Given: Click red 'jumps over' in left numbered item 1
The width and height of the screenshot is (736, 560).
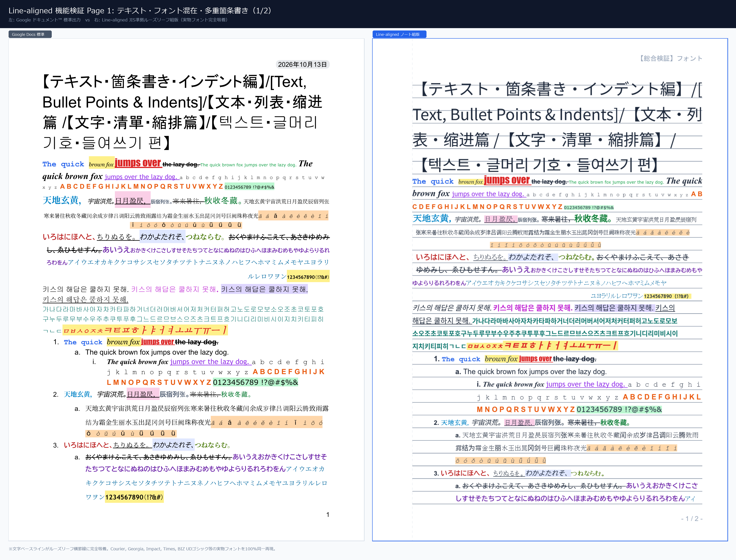Looking at the screenshot, I should click(x=157, y=342).
